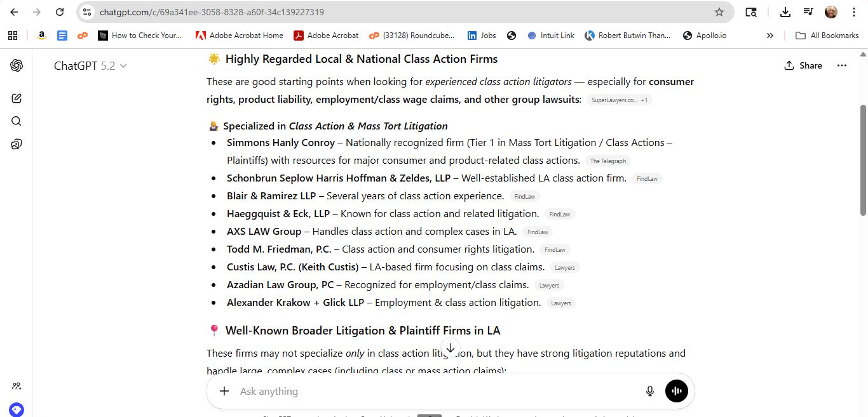Open The Telegraph source citation
Screen dimensions: 868x417
point(608,161)
